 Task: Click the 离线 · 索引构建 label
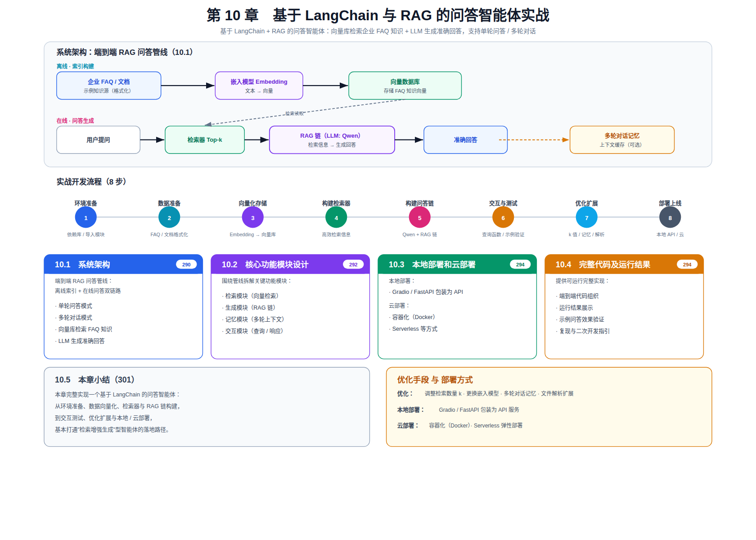click(x=75, y=67)
